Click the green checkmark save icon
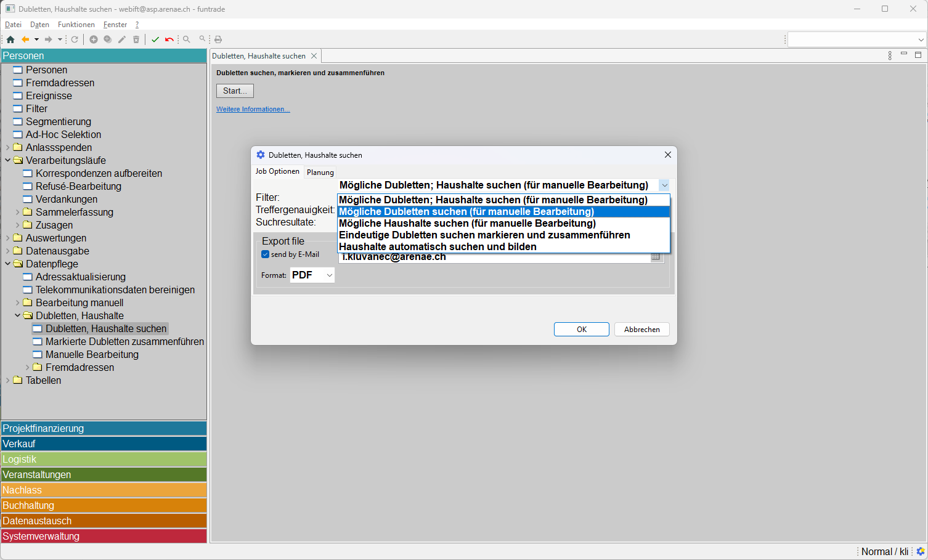This screenshot has width=928, height=560. point(155,39)
